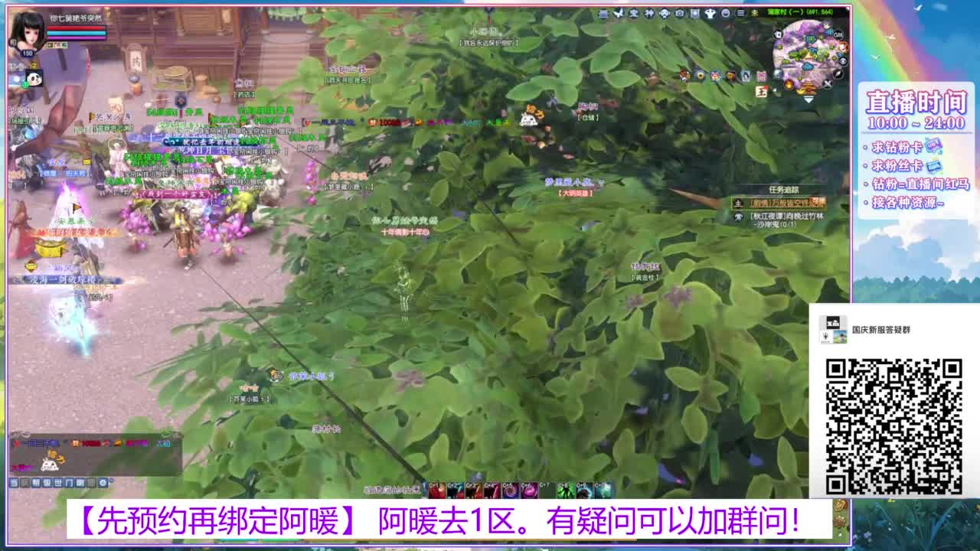Click the feather icon beside minimap
Image resolution: width=980 pixels, height=551 pixels.
(838, 74)
